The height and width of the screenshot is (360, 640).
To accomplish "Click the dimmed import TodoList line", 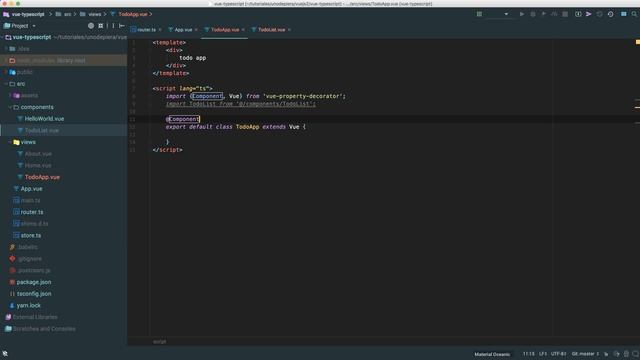I will [240, 104].
